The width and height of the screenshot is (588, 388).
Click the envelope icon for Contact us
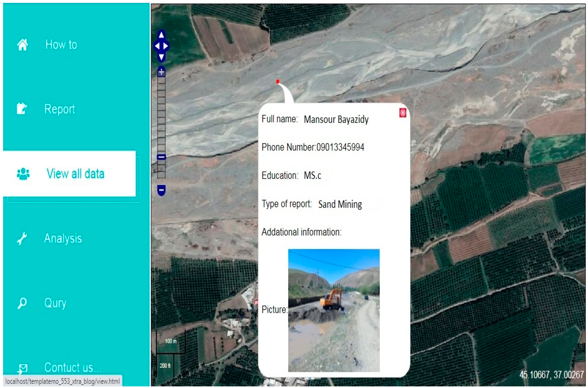click(x=23, y=368)
